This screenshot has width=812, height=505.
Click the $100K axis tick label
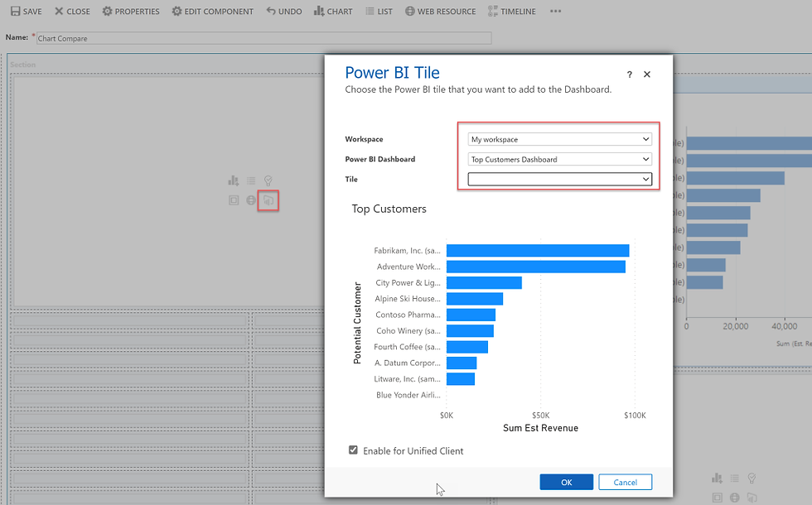[635, 416]
